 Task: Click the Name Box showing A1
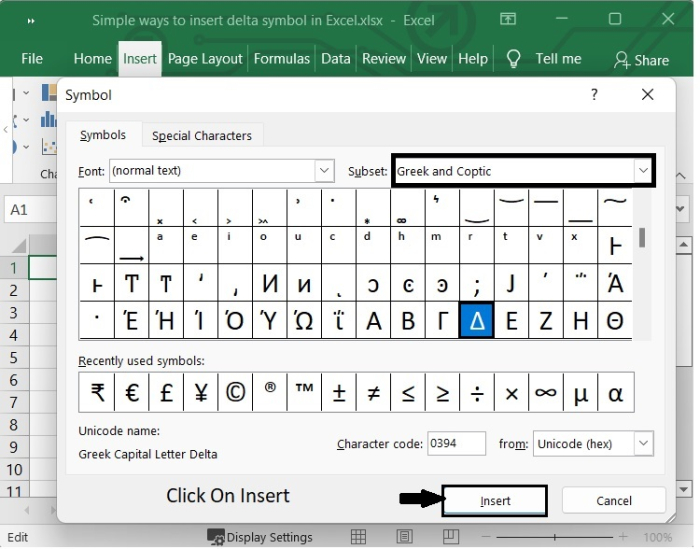coord(31,211)
